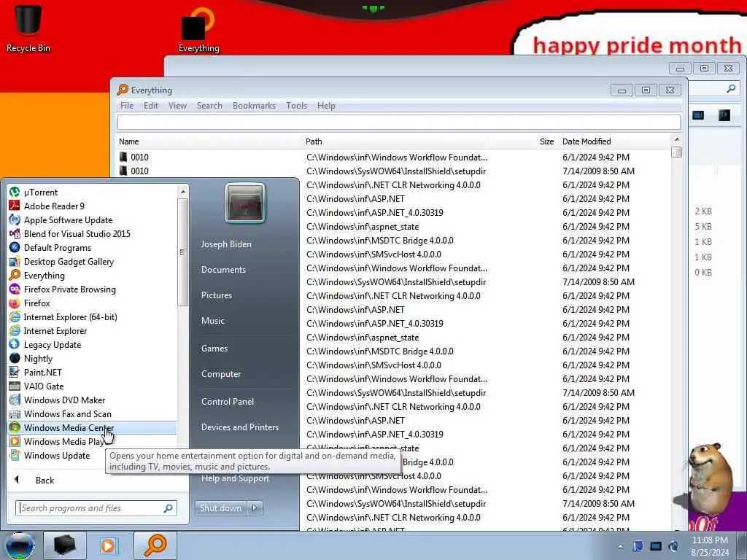747x560 pixels.
Task: Click the black folder taskbar icon
Action: click(65, 545)
